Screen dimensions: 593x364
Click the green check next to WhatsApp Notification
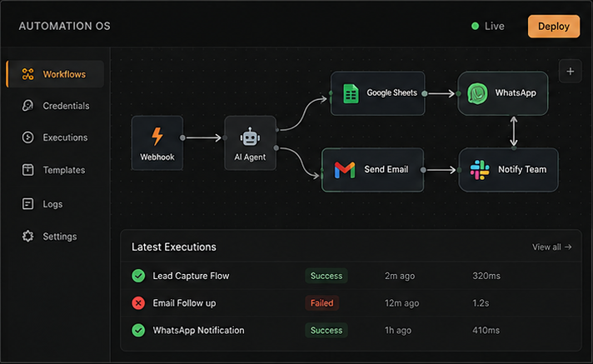tap(138, 331)
